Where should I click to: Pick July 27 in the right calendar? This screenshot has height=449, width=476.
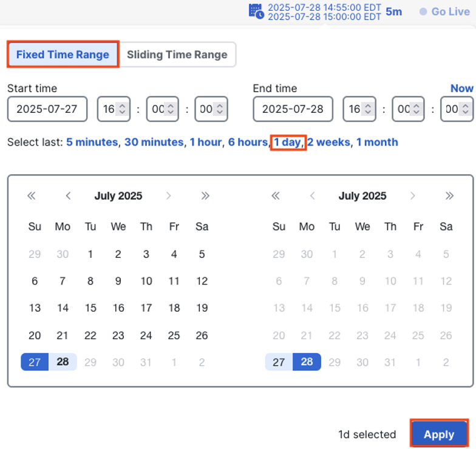(279, 362)
